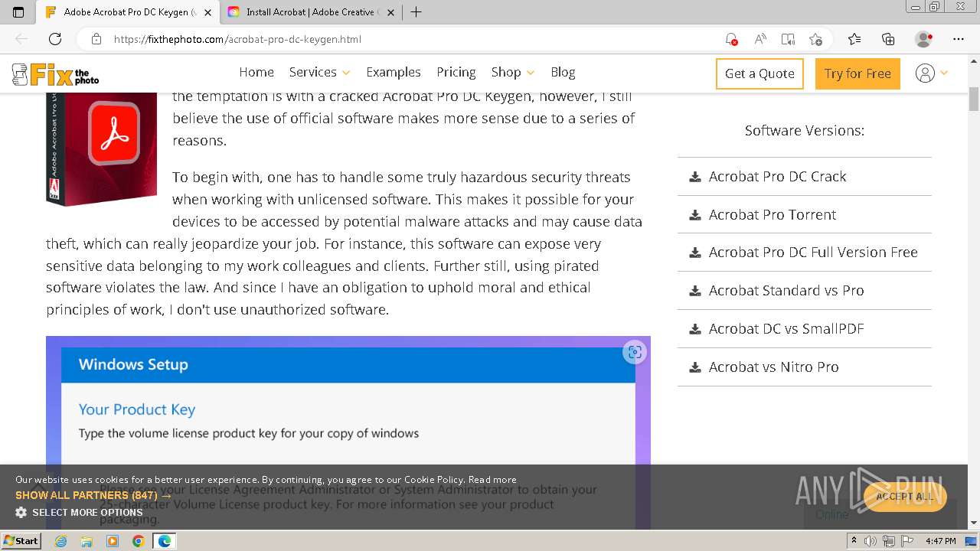Close the Adobe Acrobat Pro DC Keygen tab

[207, 12]
